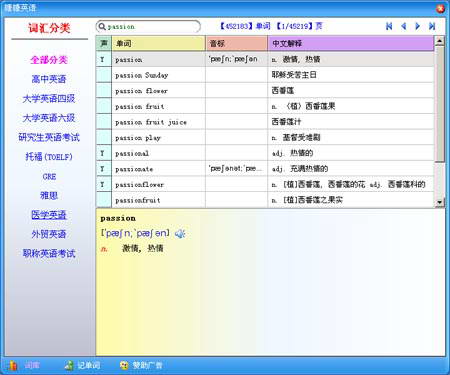
Task: Toggle the sound marker for passionate
Action: (103, 169)
